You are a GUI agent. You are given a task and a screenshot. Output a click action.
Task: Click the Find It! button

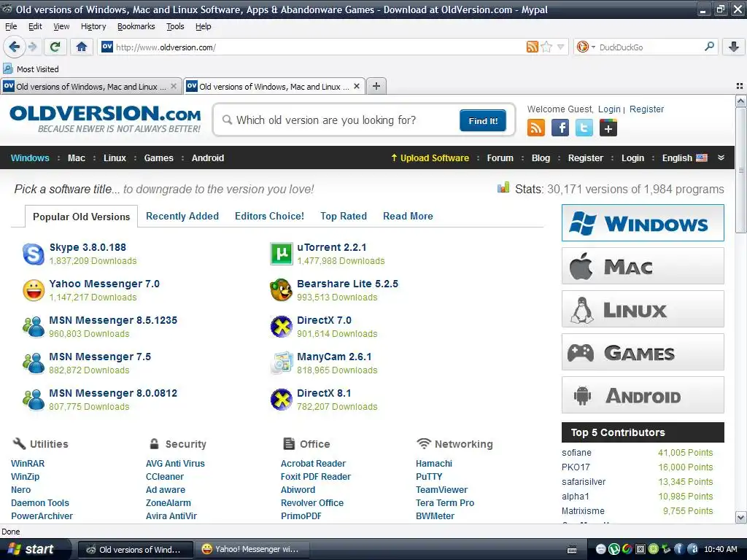pos(483,120)
